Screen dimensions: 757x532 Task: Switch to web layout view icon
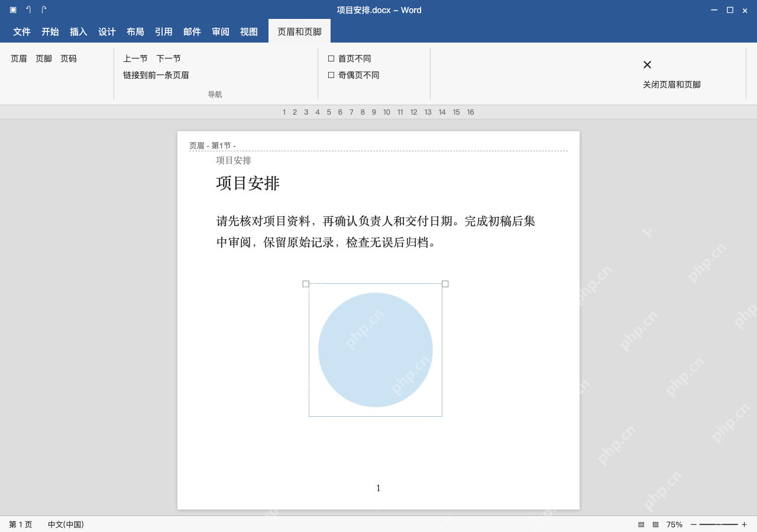point(655,524)
